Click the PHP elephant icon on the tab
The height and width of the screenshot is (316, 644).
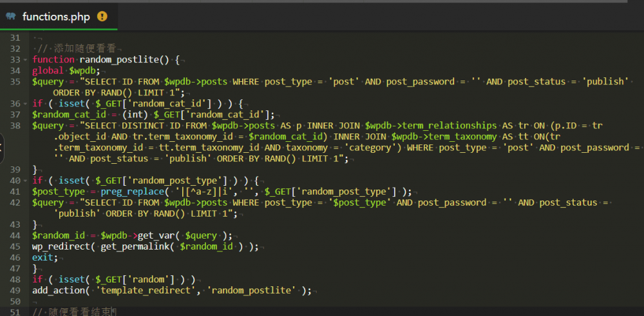tap(10, 17)
